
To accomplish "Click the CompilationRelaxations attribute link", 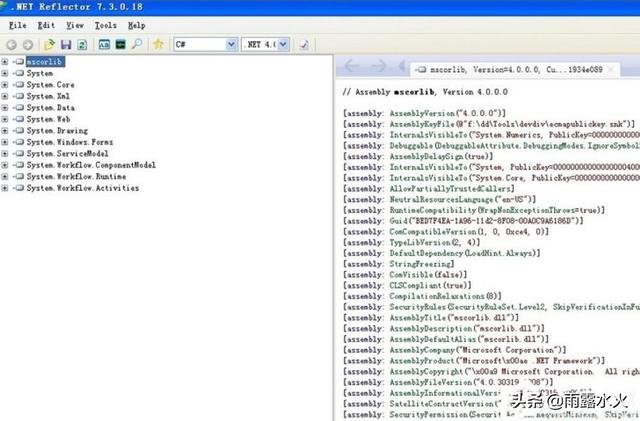I will tap(437, 296).
